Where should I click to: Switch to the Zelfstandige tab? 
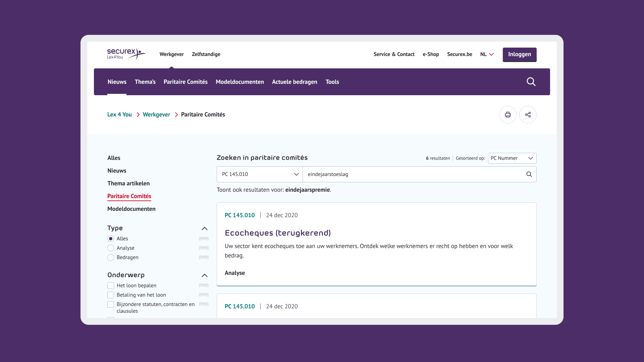click(206, 54)
